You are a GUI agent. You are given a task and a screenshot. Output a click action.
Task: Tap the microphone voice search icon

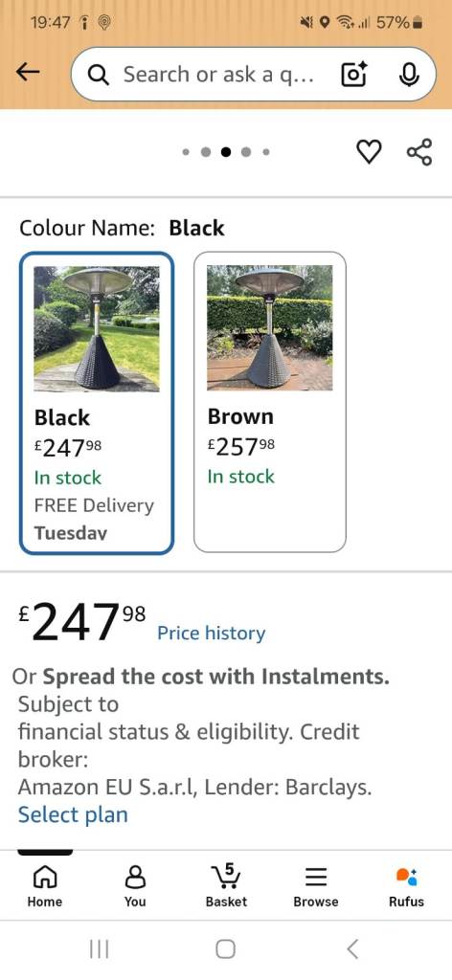click(408, 75)
